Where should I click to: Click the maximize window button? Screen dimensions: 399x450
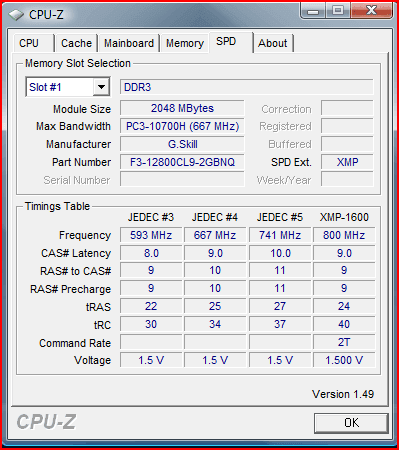click(338, 11)
